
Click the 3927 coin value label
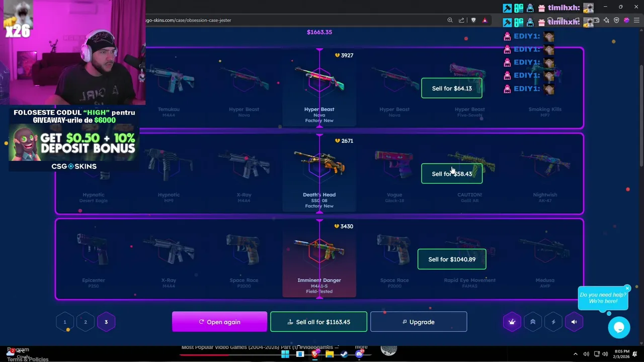tap(344, 55)
